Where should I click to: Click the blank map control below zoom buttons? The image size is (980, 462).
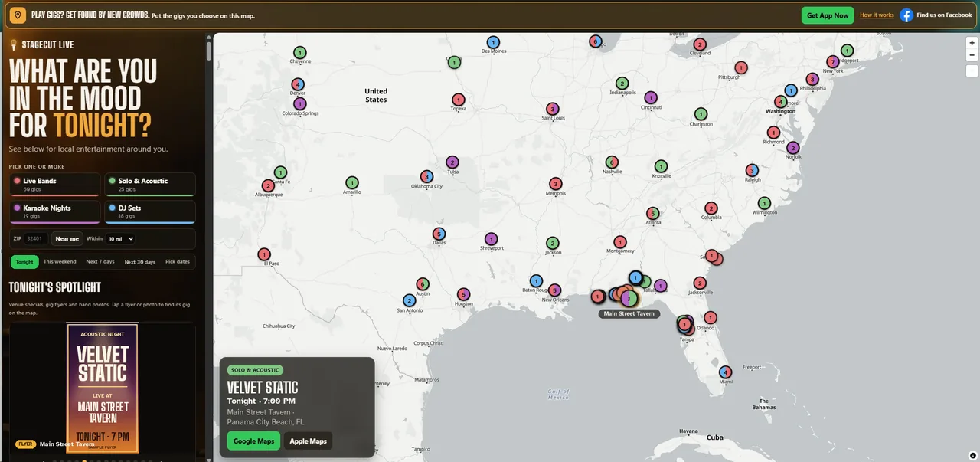[972, 71]
